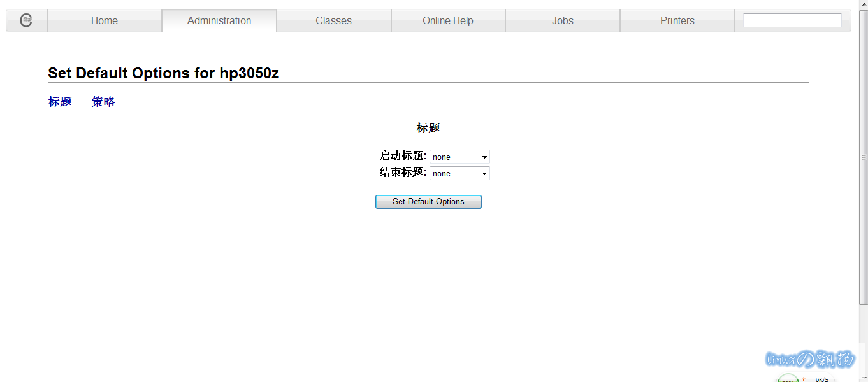
Task: Click the Set Default Options for hp3050z heading
Action: pyautogui.click(x=163, y=73)
